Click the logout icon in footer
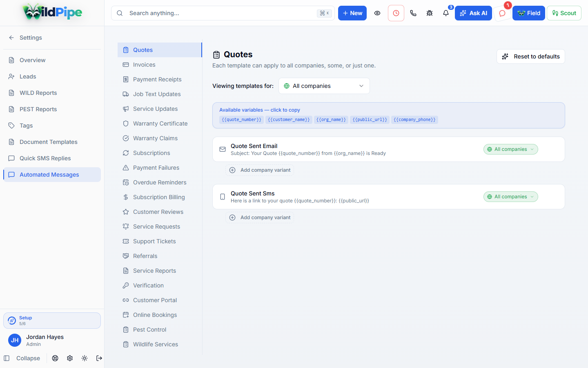The height and width of the screenshot is (368, 588). pyautogui.click(x=99, y=358)
